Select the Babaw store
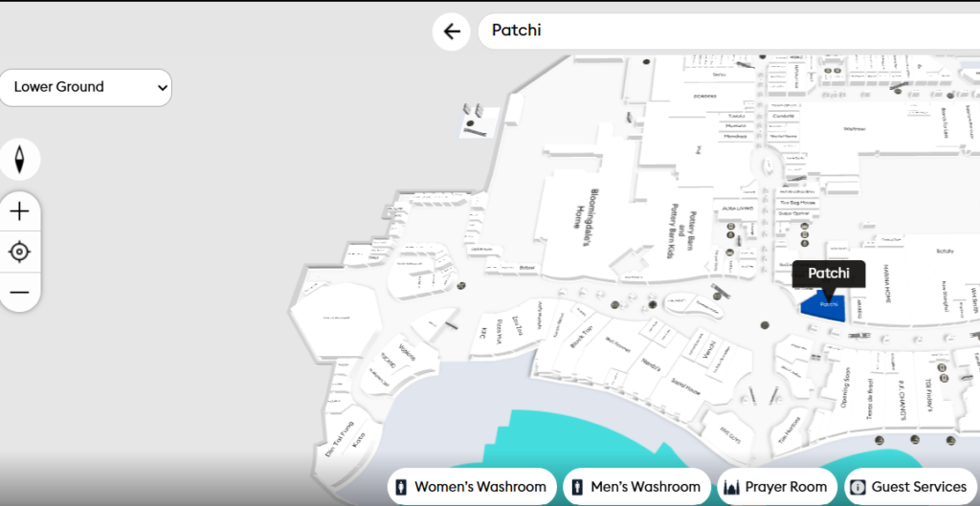 tap(527, 268)
